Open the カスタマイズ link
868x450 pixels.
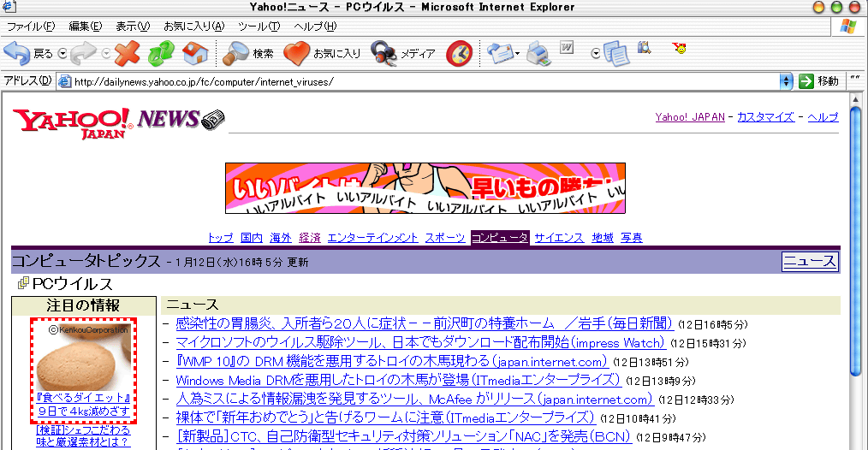click(765, 117)
